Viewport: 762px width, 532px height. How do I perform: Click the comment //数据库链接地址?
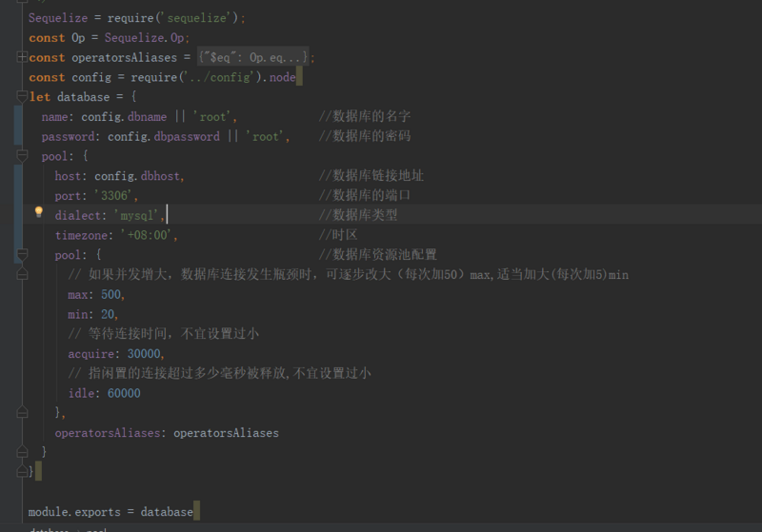pos(371,176)
